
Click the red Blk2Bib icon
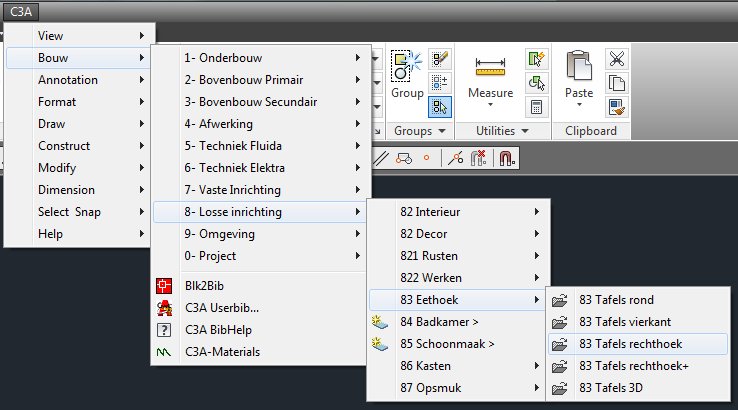click(x=164, y=286)
